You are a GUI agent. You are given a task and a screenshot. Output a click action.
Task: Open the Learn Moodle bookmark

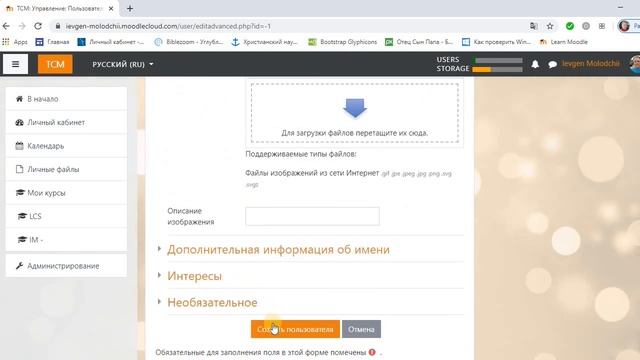pyautogui.click(x=563, y=42)
